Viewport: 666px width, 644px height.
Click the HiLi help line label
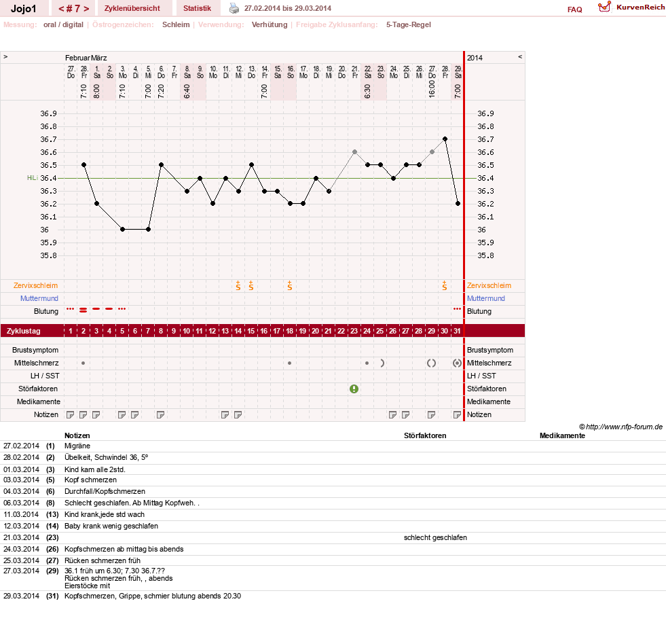click(x=33, y=178)
